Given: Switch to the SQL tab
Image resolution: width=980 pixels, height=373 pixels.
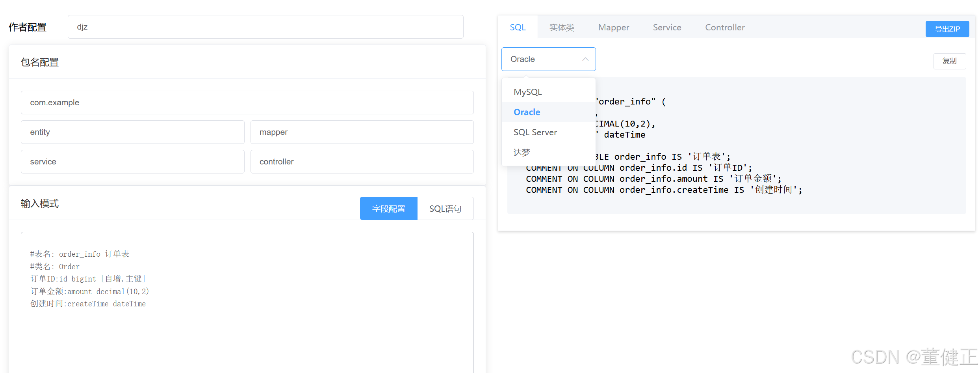Looking at the screenshot, I should pyautogui.click(x=518, y=27).
